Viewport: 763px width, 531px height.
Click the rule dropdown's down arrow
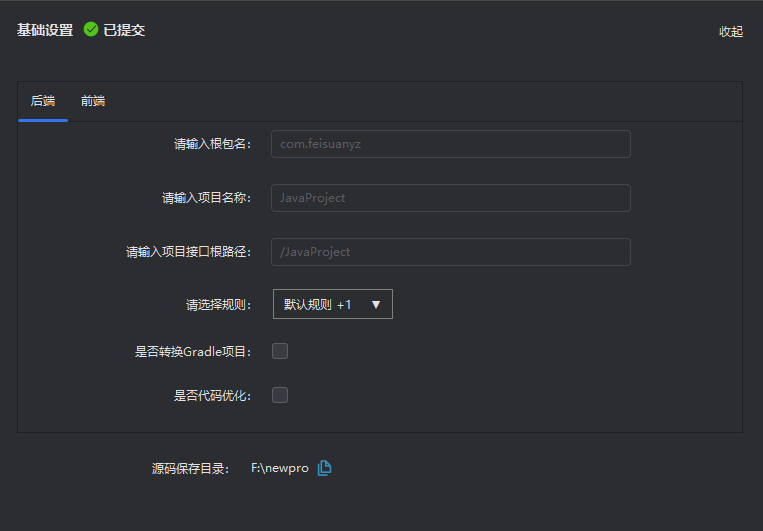[x=376, y=305]
